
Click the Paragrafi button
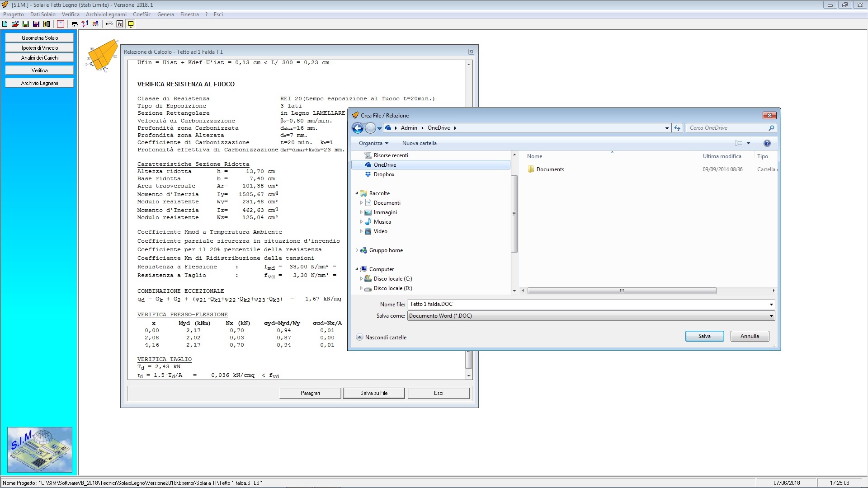[310, 393]
